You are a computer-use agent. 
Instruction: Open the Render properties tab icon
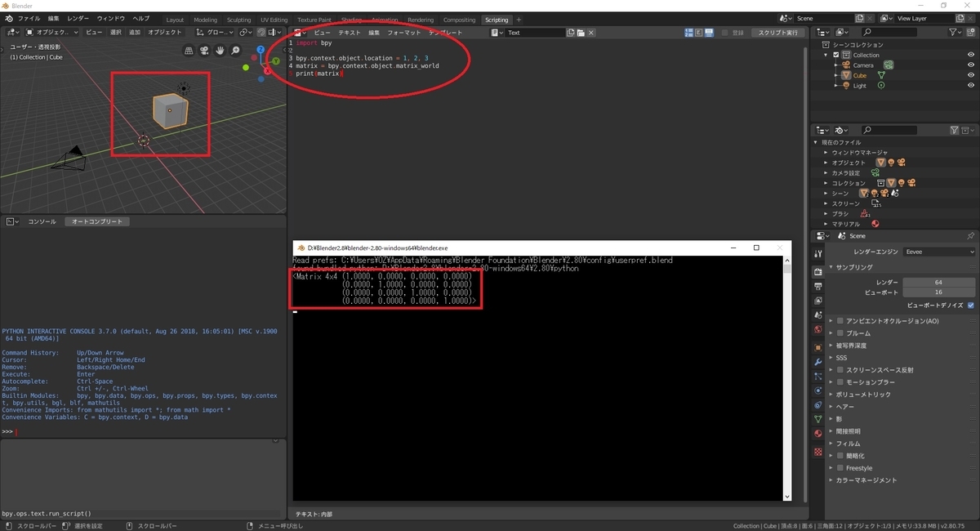tap(818, 271)
